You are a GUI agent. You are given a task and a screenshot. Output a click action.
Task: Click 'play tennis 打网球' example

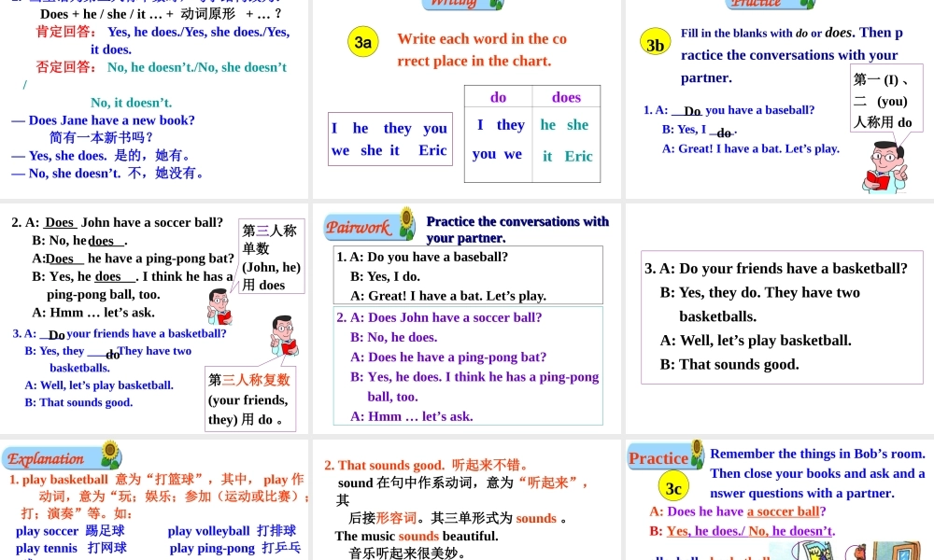coord(71,548)
